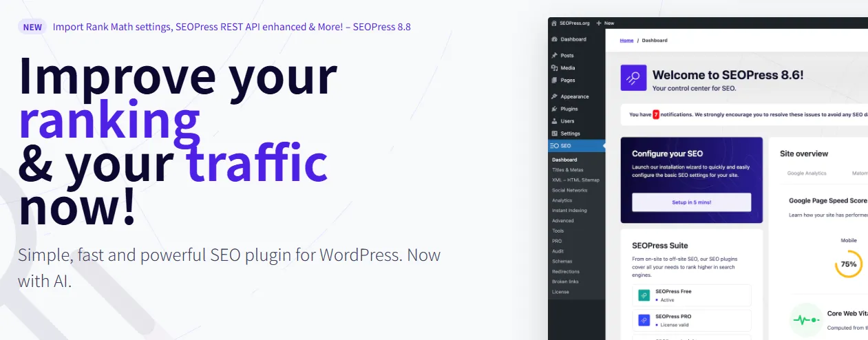
Task: Click the Users person icon in sidebar
Action: coord(555,121)
